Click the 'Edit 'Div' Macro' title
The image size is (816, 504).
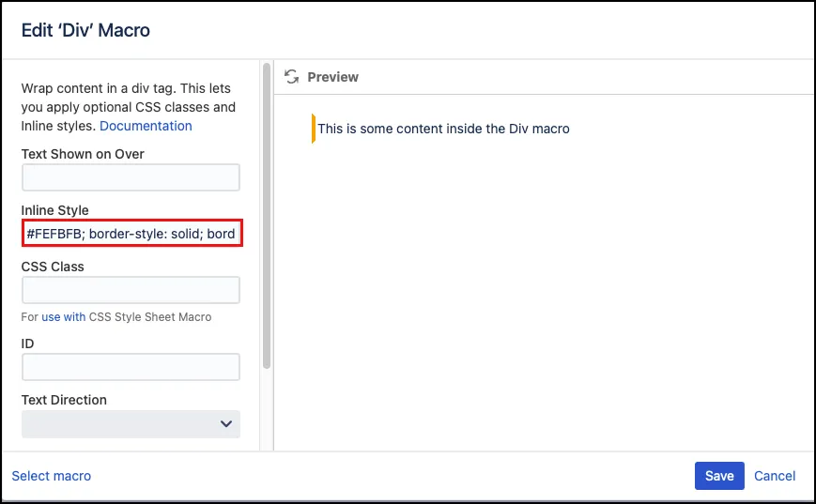click(85, 30)
